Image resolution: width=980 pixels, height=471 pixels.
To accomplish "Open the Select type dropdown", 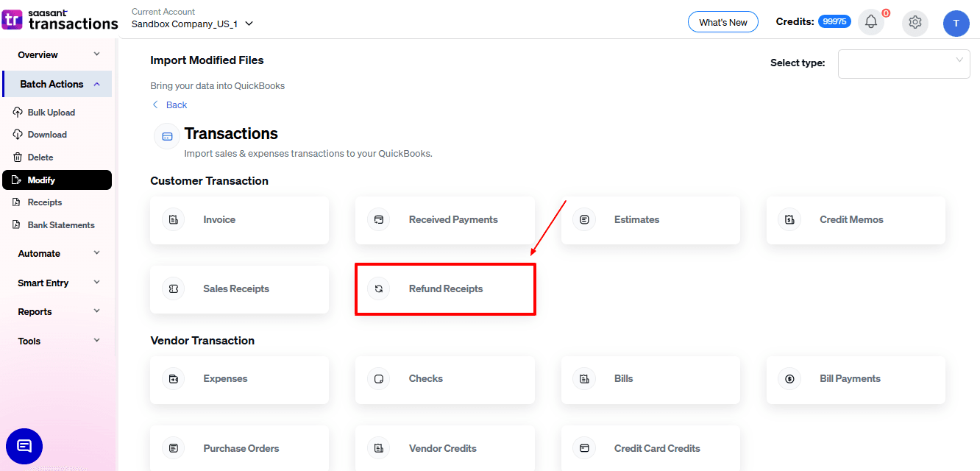I will tap(903, 63).
